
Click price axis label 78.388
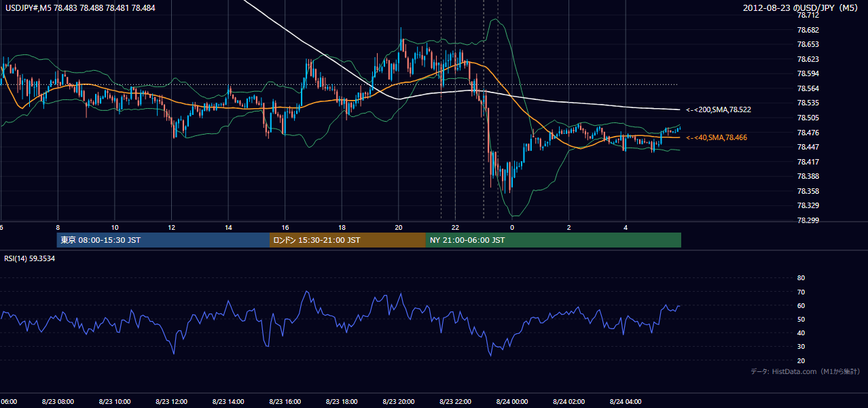pos(808,176)
